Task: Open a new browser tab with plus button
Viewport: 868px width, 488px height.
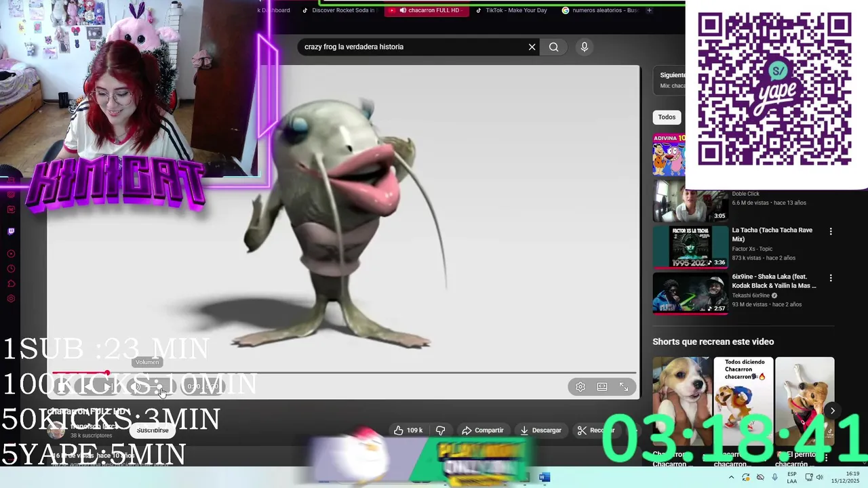Action: [x=649, y=10]
